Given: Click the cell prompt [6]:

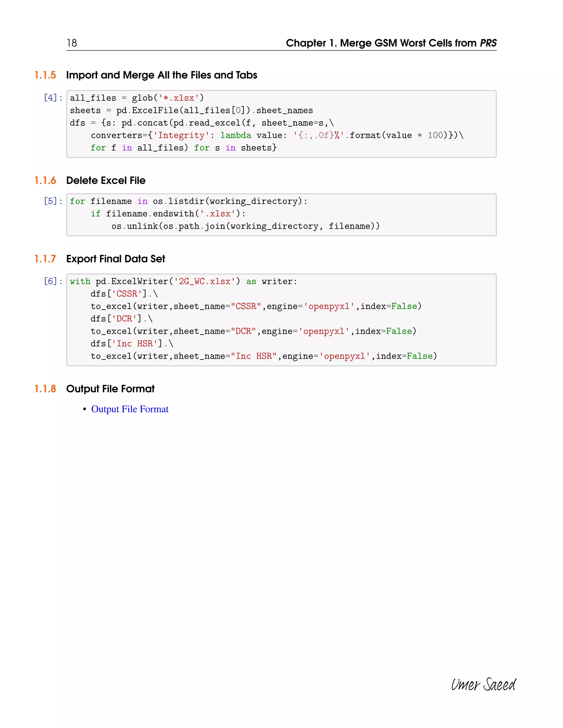Looking at the screenshot, I should (53, 281).
